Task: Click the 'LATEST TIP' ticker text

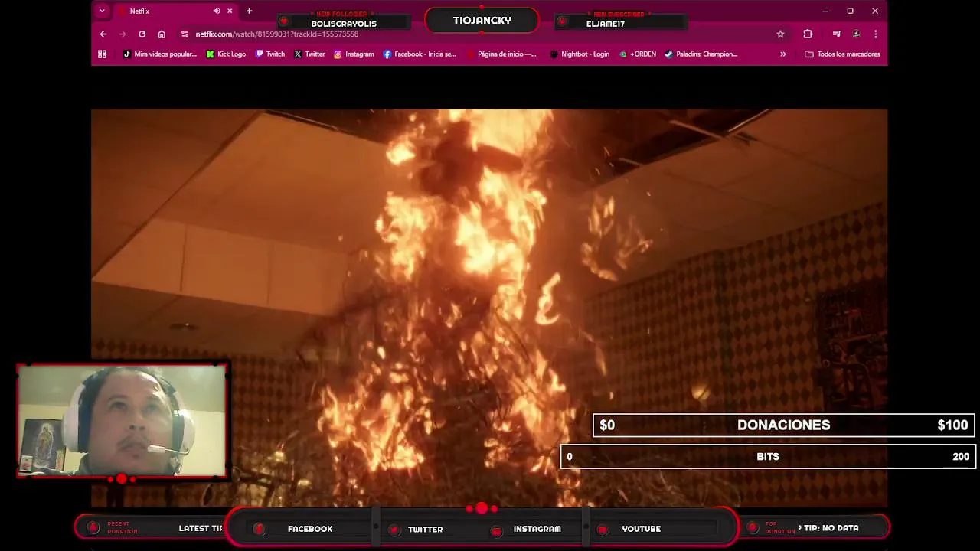Action: [201, 529]
